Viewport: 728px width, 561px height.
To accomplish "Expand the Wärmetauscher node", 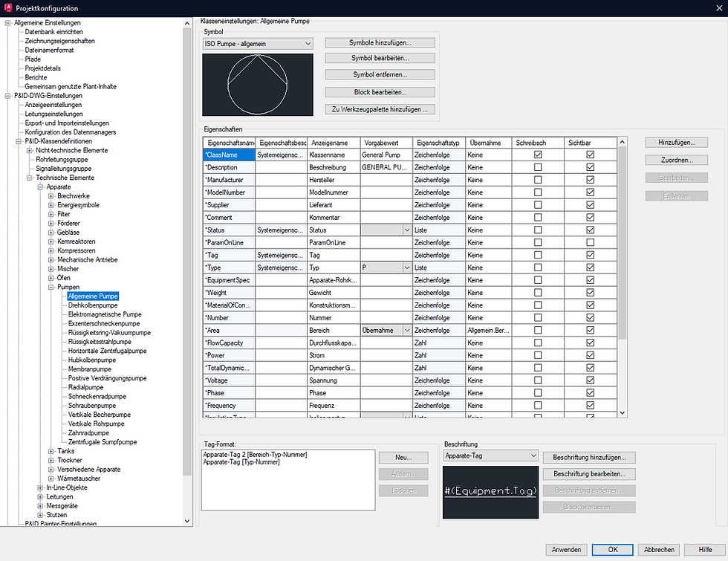I will click(x=51, y=479).
